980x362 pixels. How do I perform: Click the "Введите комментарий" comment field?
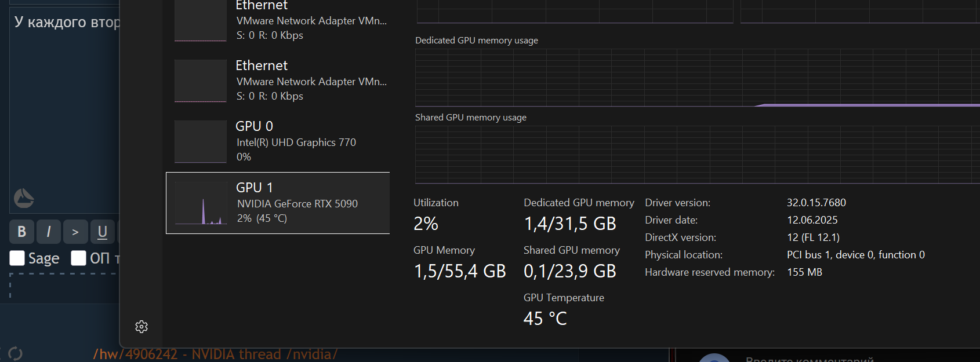810,359
